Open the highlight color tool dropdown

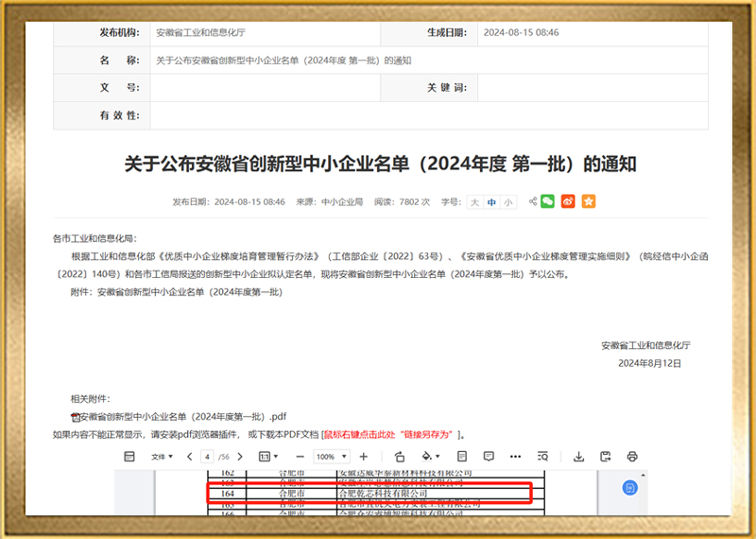[x=431, y=457]
